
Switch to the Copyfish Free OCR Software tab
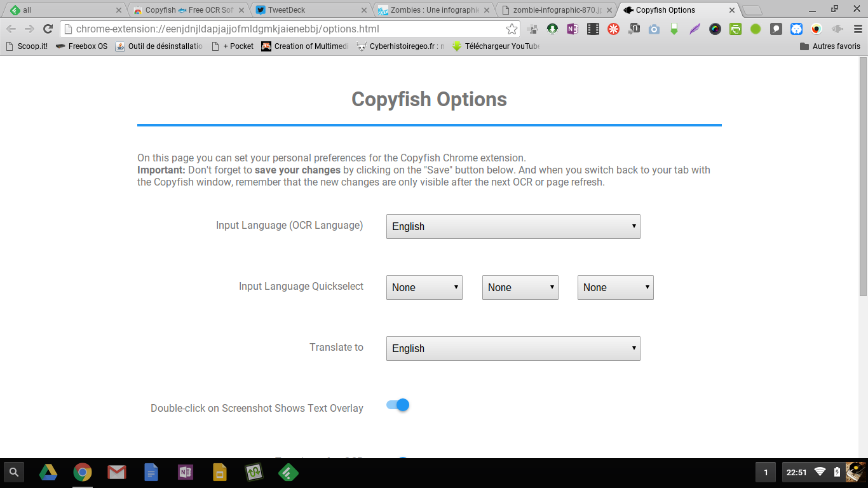[189, 10]
